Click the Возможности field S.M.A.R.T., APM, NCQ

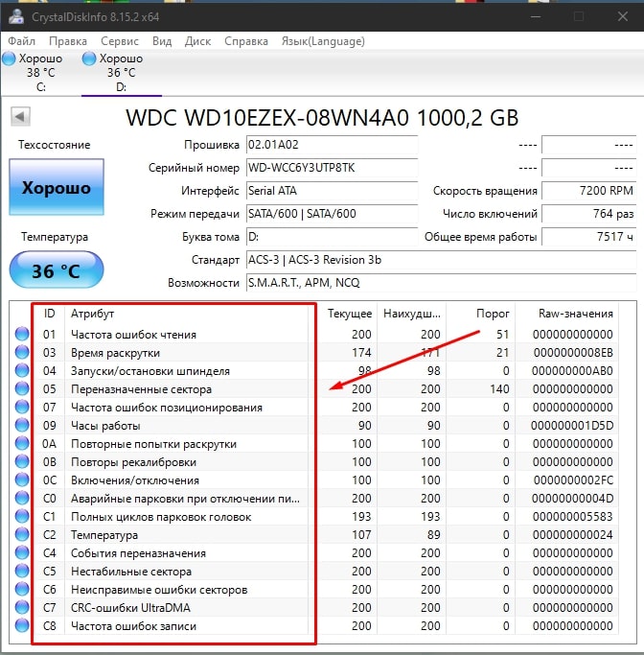click(x=441, y=282)
